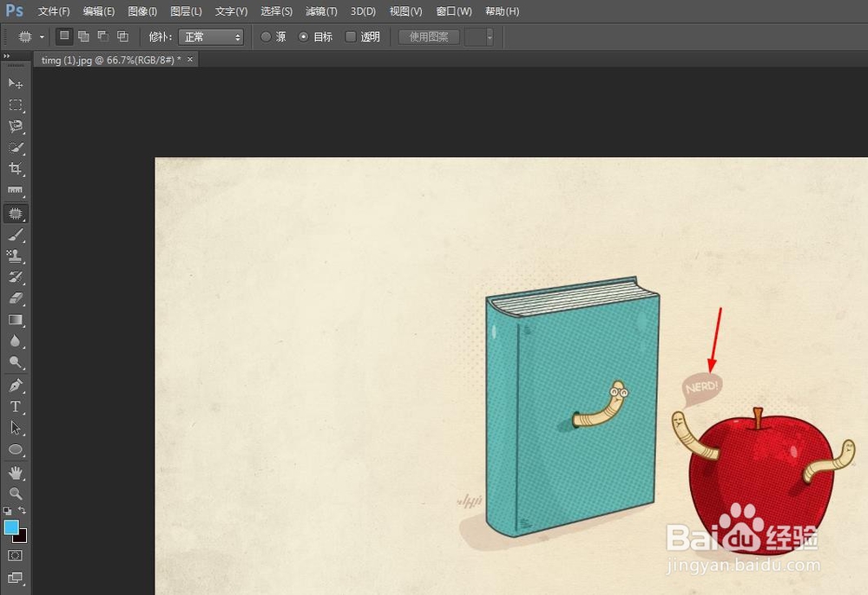
Task: Select the Lasso tool
Action: pos(16,126)
